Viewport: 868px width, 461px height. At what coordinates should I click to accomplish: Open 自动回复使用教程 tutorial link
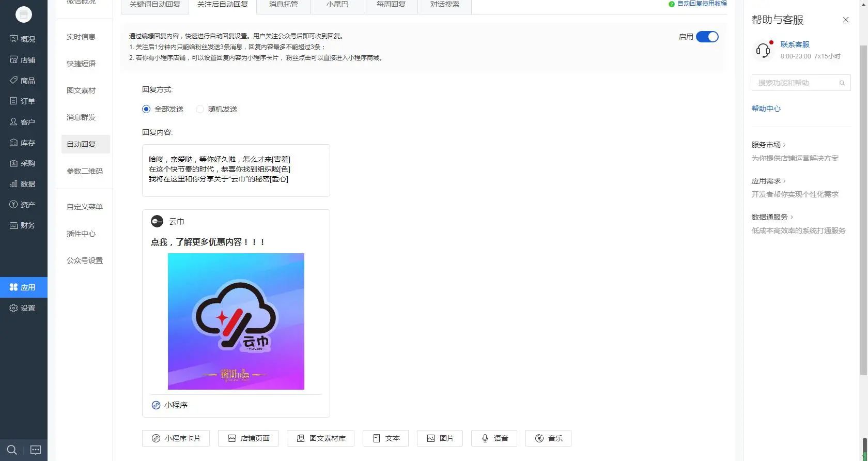click(x=702, y=4)
